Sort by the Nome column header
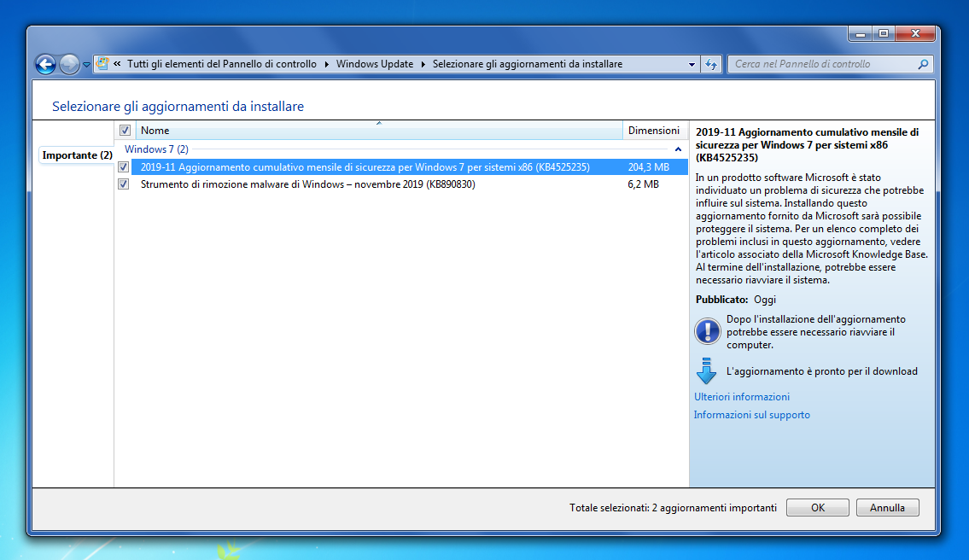 tap(379, 131)
